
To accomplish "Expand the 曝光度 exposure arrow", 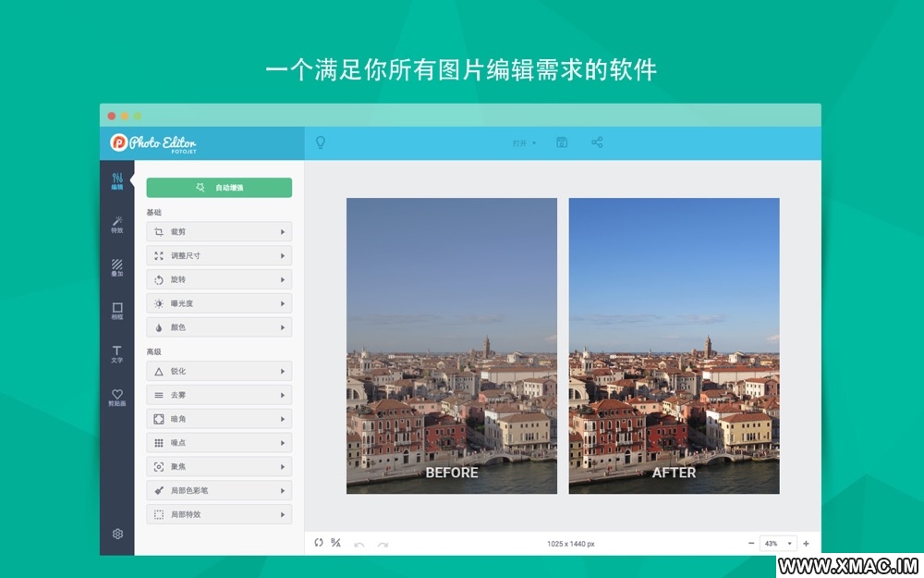I will tap(283, 303).
